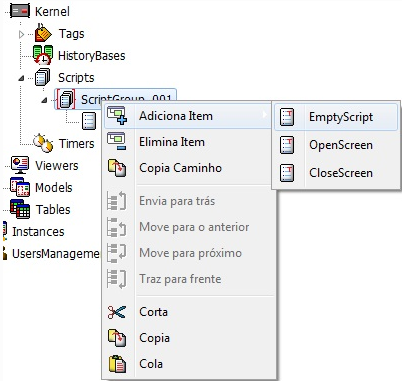Click the CloseScreen script icon
Image resolution: width=402 pixels, height=381 pixels.
tap(287, 173)
